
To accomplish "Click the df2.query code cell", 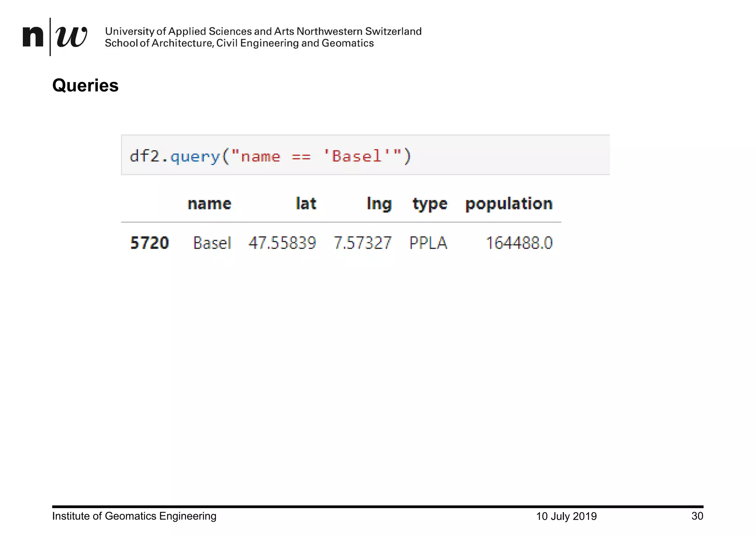I will click(365, 155).
